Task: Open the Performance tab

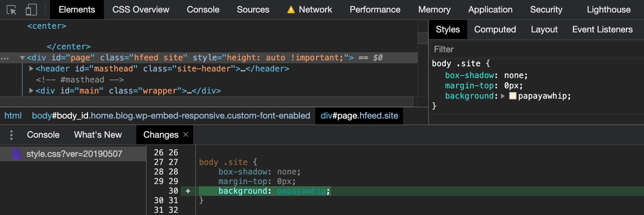Action: point(375,10)
